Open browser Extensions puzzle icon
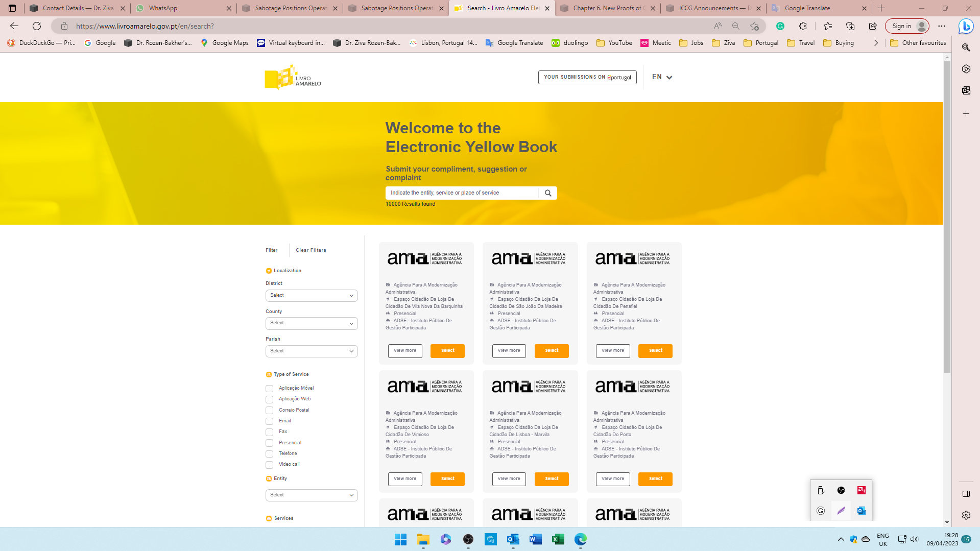Screen dimensions: 980x551 click(803, 26)
